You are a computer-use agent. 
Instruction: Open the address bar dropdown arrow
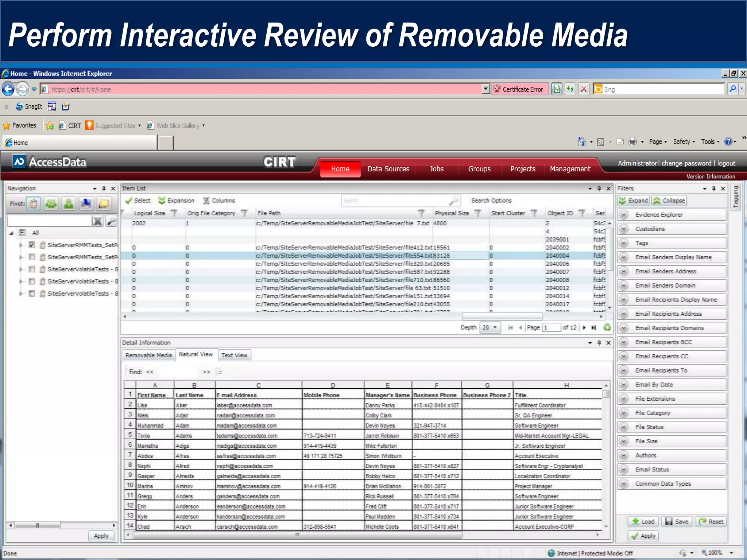coord(485,89)
